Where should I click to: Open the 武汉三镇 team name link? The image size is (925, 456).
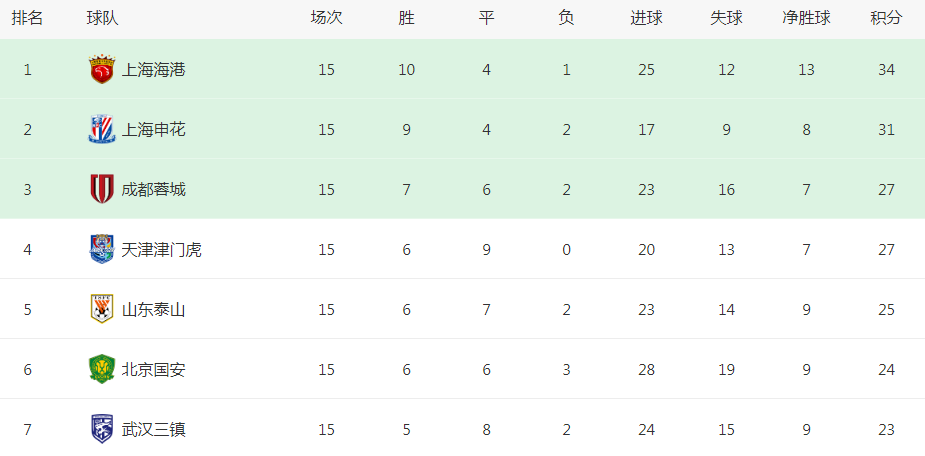(153, 430)
